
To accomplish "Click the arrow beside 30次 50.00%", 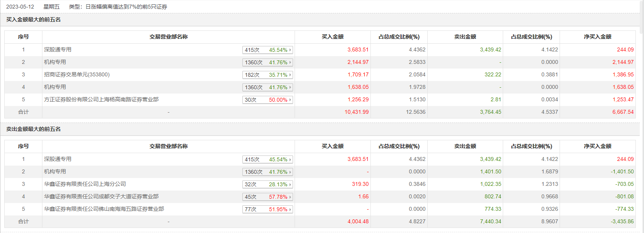I will [x=290, y=100].
